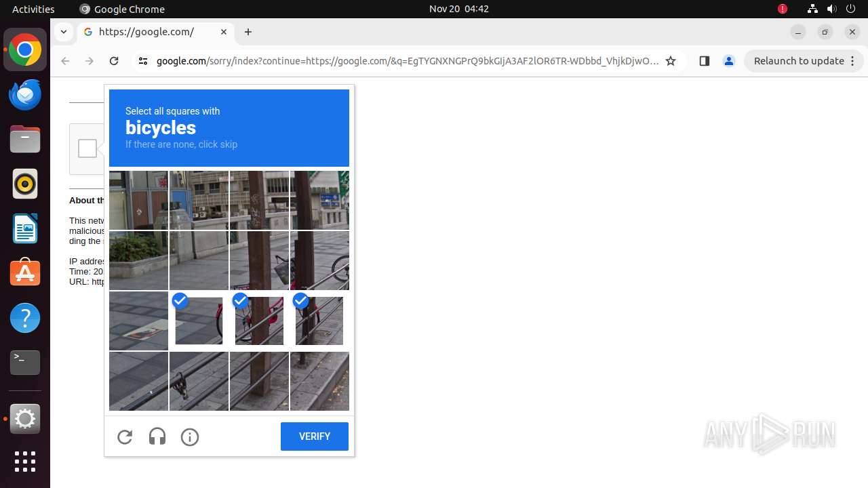Select the tile with bicycle wheel at right edge

(319, 260)
